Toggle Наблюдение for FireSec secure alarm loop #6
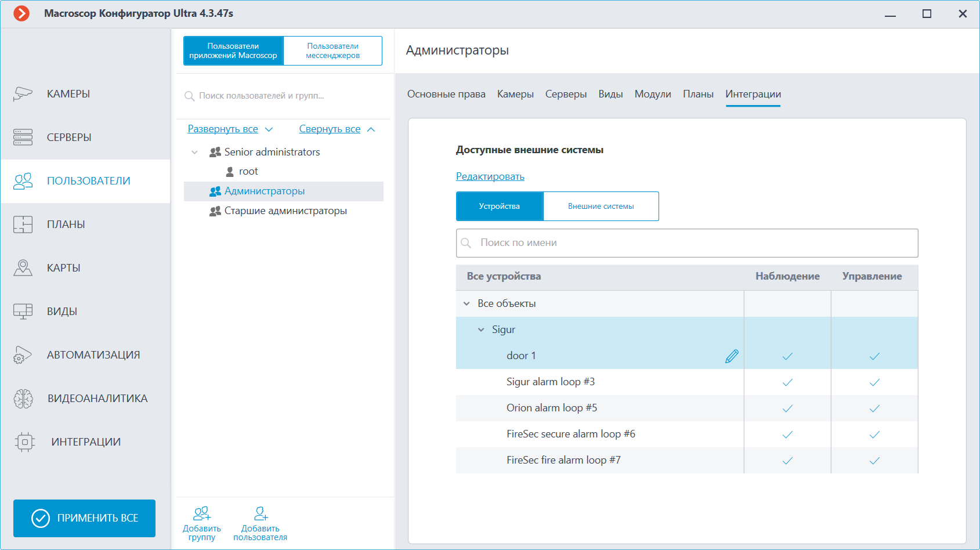 click(x=787, y=435)
